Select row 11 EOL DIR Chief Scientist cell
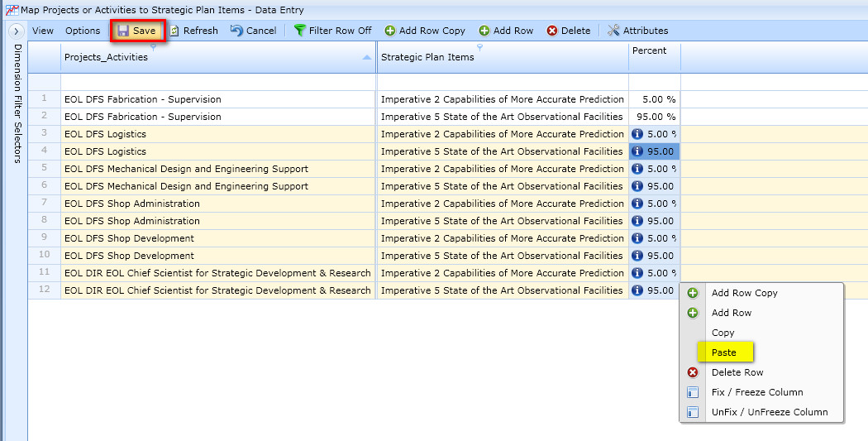 tap(218, 273)
